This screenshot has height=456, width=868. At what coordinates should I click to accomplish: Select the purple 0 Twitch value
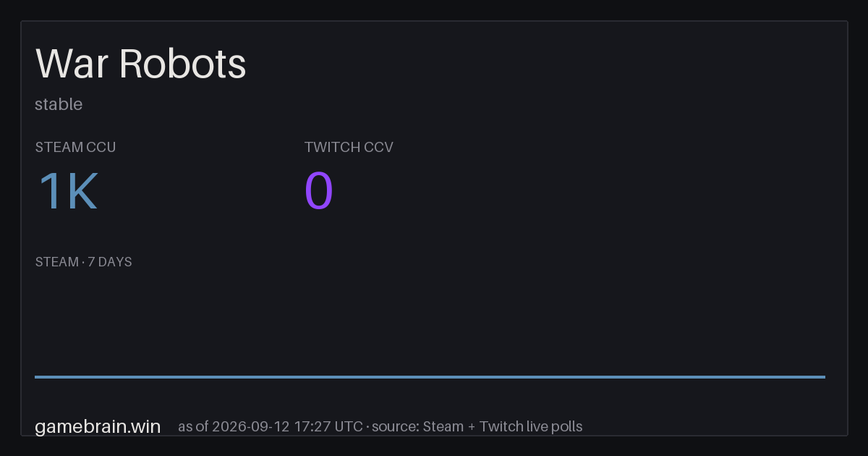coord(319,192)
